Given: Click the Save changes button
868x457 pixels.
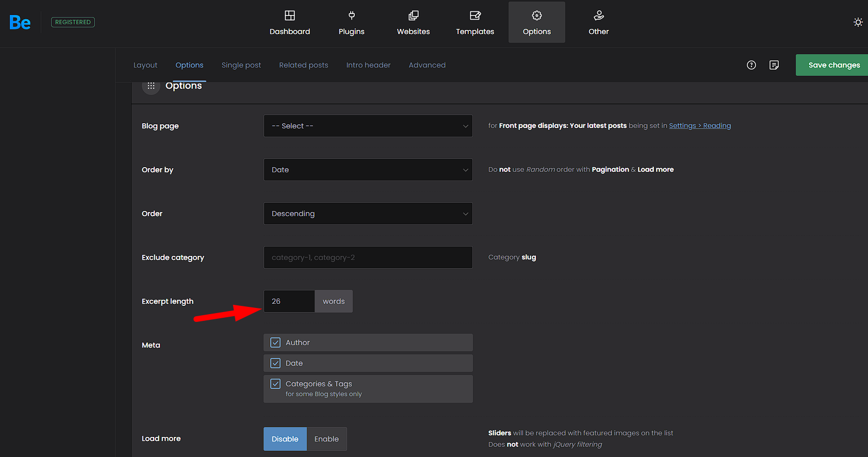Looking at the screenshot, I should click(832, 65).
